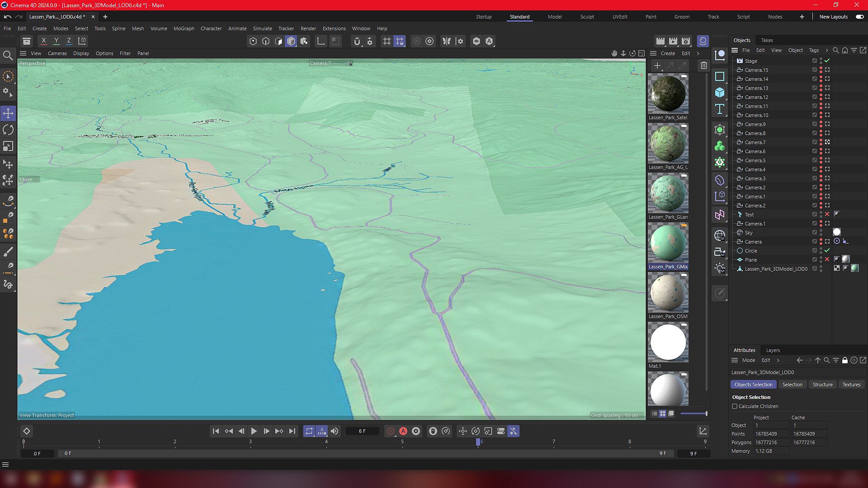Click the Textures attribute button
The width and height of the screenshot is (868, 488).
coord(851,385)
